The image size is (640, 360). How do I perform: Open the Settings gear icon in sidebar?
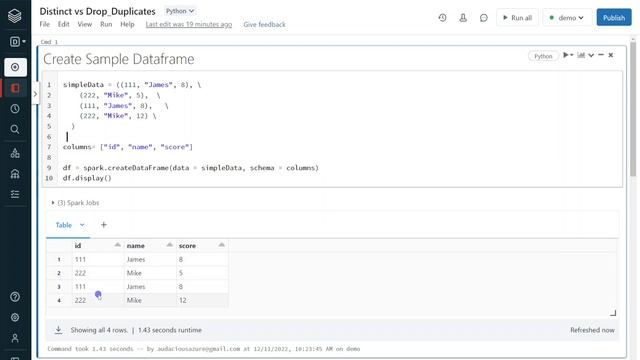coord(15,317)
